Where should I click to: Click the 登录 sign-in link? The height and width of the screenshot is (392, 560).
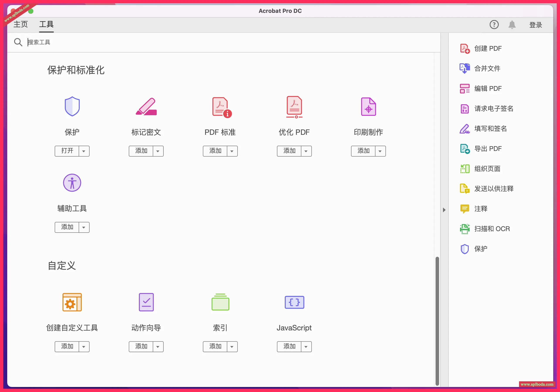point(535,25)
